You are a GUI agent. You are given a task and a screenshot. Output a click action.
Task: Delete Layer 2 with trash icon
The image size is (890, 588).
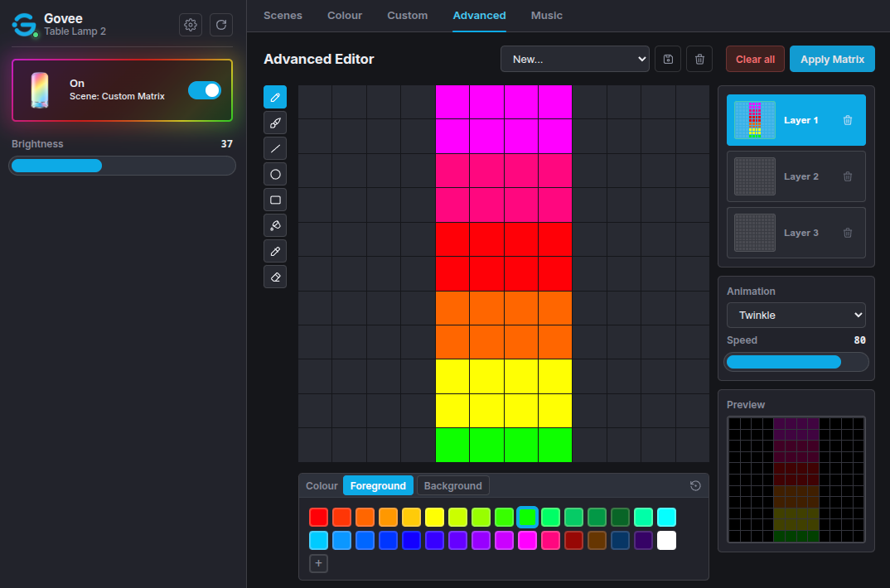[x=848, y=176]
